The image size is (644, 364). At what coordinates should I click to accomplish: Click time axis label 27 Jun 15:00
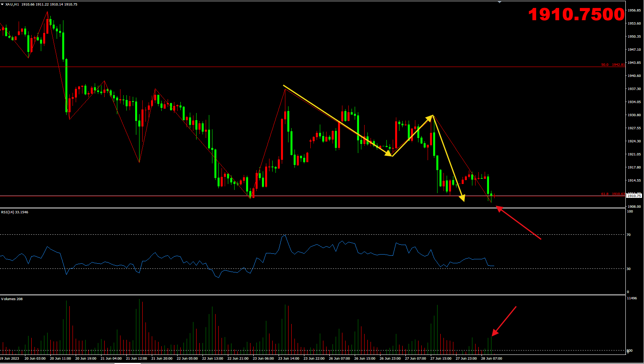(441, 358)
